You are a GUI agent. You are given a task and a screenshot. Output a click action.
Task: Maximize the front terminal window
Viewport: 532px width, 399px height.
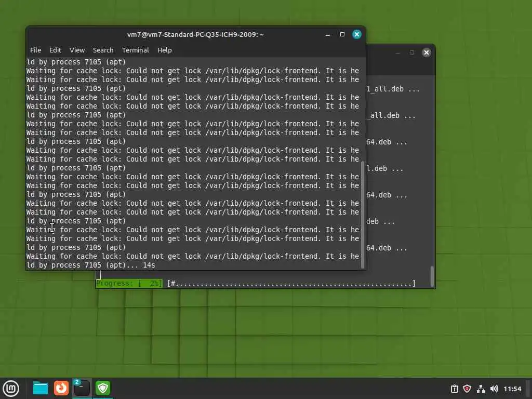click(x=342, y=34)
